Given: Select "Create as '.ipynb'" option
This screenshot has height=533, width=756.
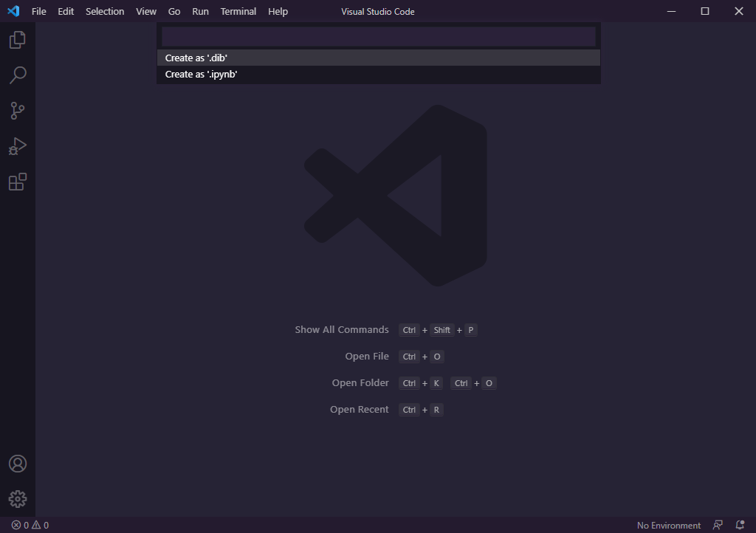Looking at the screenshot, I should click(x=378, y=74).
